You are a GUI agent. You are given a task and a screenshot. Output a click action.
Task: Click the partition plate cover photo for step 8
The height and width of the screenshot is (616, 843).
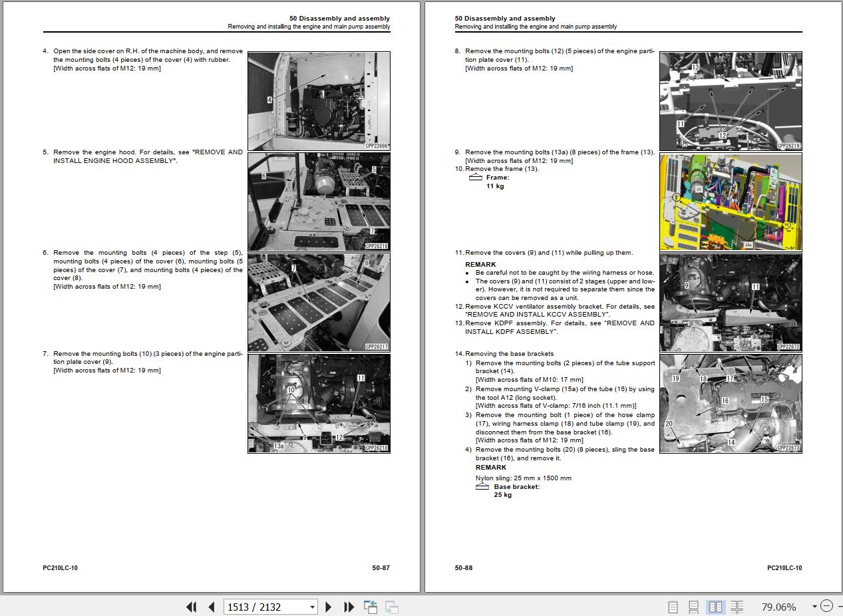pos(731,100)
